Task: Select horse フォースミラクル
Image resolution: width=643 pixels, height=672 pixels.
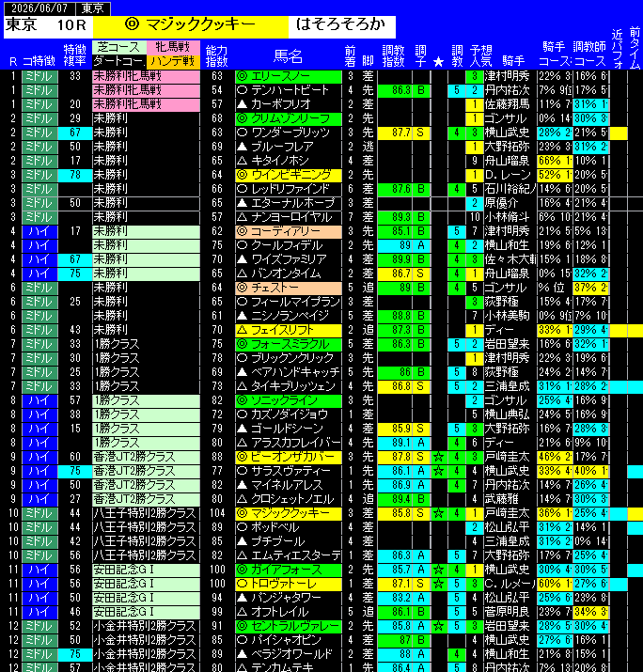Action: tap(288, 344)
